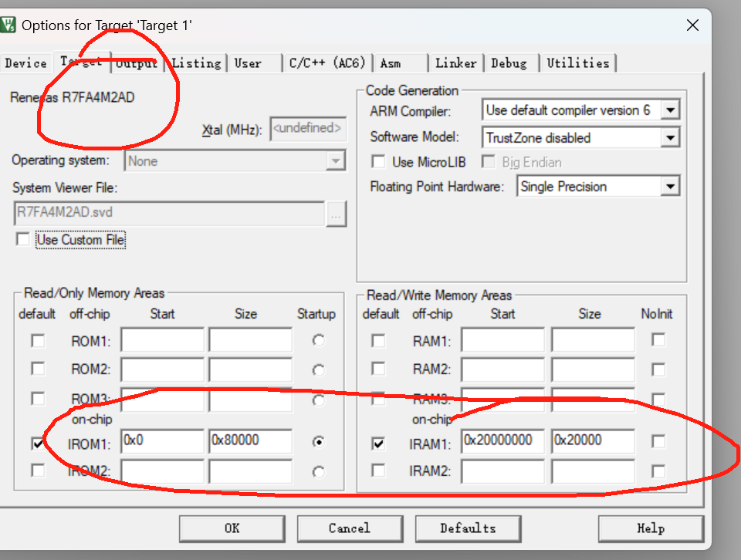Confirm the options with OK

[x=232, y=528]
